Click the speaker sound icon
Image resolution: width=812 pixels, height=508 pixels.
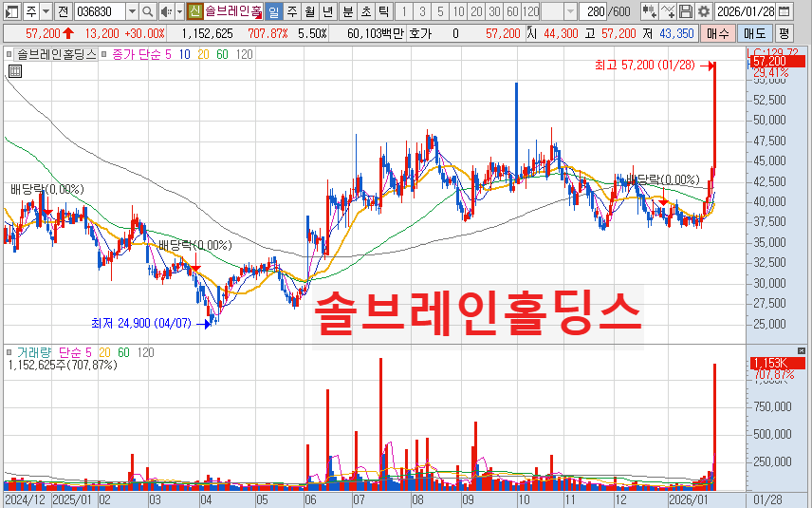[x=166, y=11]
